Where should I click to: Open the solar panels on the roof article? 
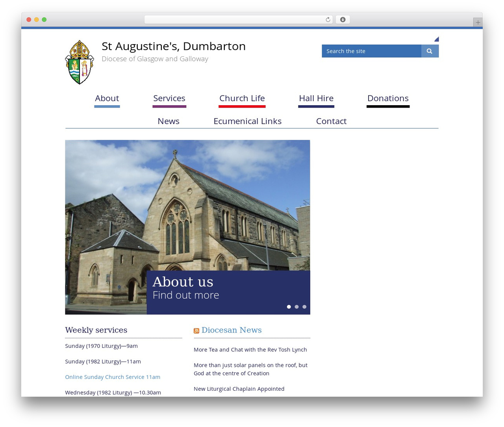coord(250,369)
